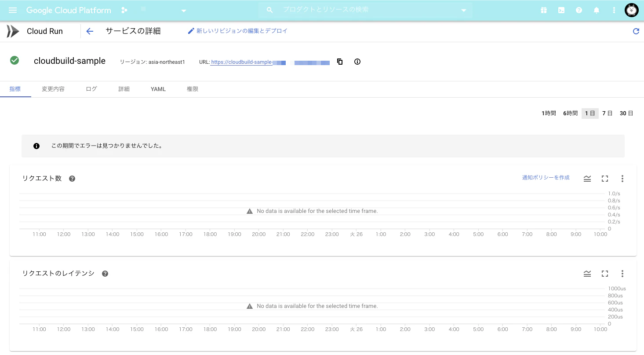Open the user account avatar
This screenshot has height=355, width=644.
[x=632, y=10]
